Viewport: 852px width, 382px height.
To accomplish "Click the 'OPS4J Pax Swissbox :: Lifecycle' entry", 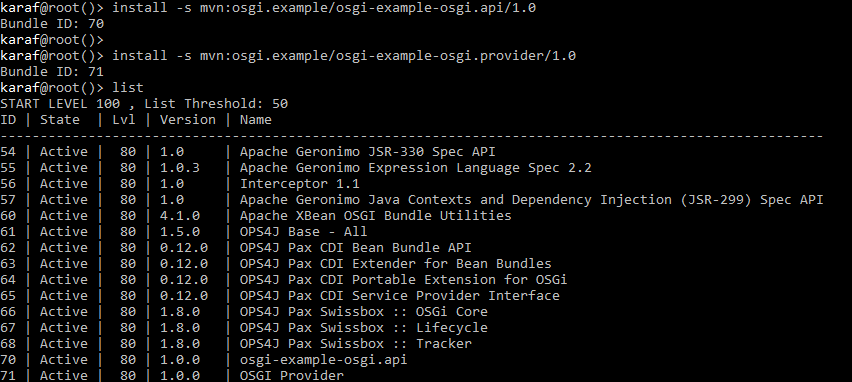I will click(364, 327).
